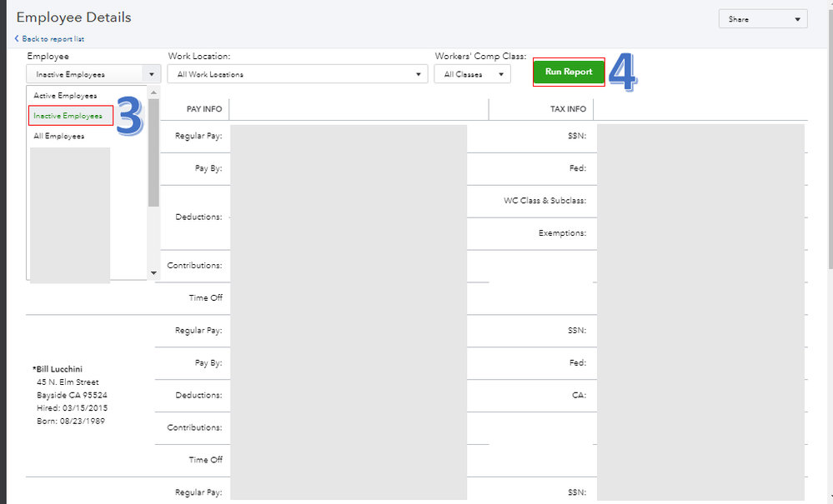Click the Employee selection field showing Inactive Employees

point(83,74)
